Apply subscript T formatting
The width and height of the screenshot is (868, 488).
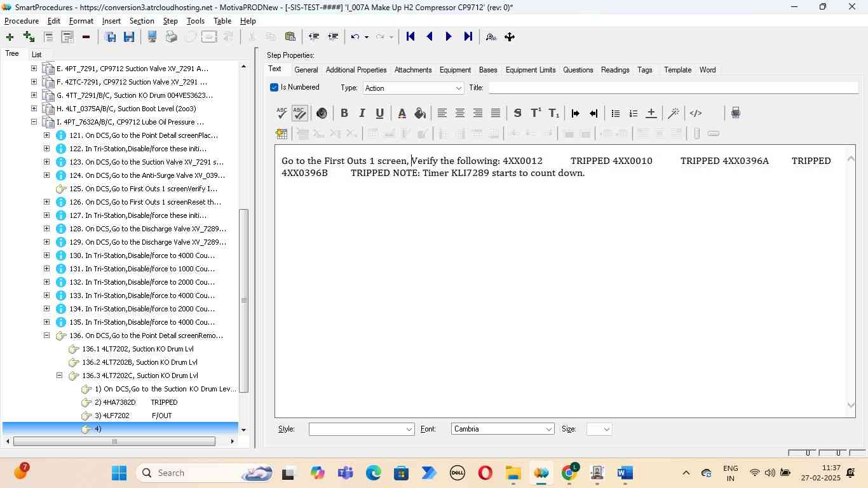click(x=553, y=113)
